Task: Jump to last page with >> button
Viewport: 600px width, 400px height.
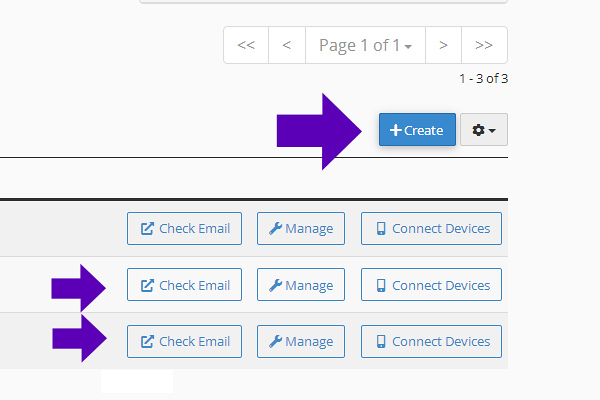Action: [x=484, y=45]
